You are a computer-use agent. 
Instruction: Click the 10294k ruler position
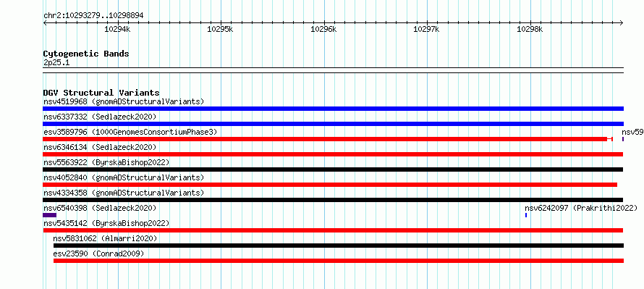pyautogui.click(x=118, y=29)
